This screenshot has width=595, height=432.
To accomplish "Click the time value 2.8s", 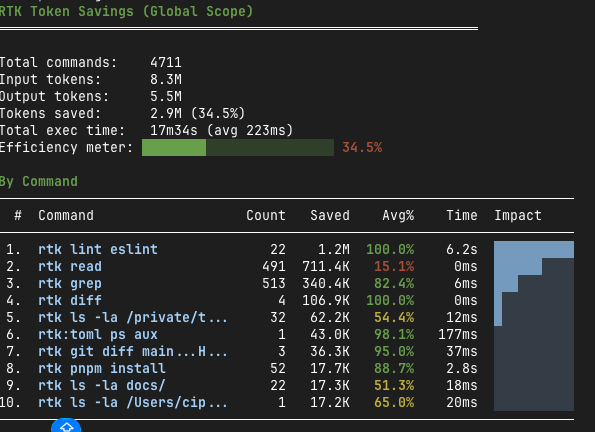I will 462,369.
